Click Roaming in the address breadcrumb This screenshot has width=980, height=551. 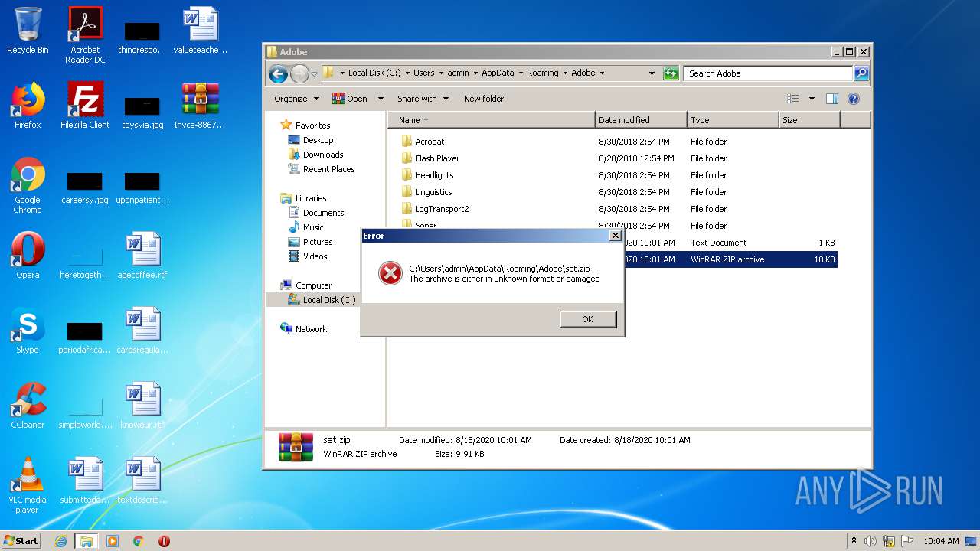[542, 73]
